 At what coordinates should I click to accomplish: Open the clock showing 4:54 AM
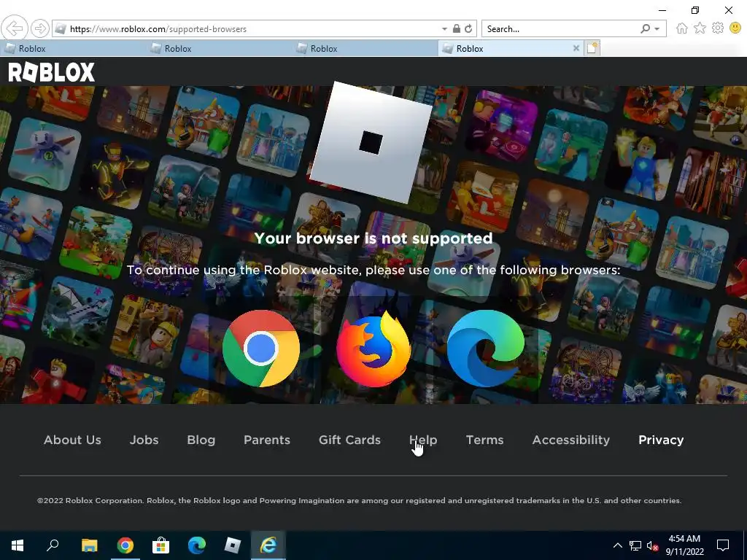coord(684,545)
